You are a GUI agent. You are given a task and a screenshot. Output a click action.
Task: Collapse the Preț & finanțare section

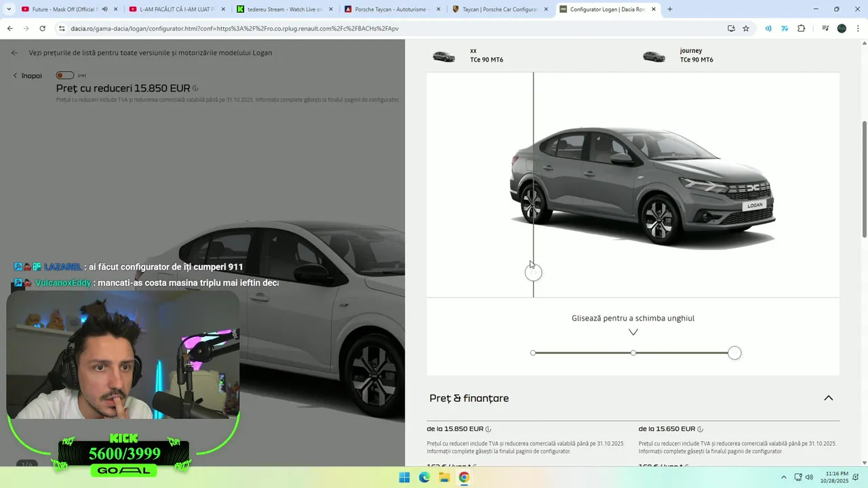tap(828, 398)
